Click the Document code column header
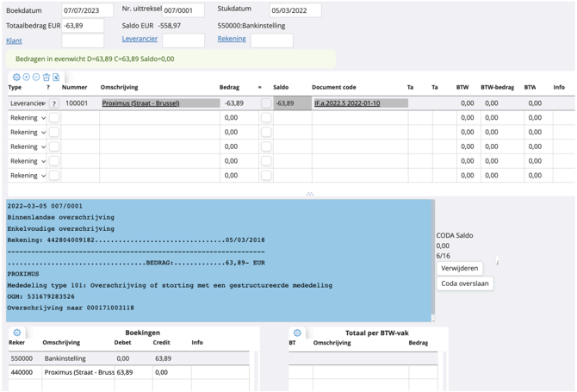Screen dimensions: 577x392 (x=333, y=87)
